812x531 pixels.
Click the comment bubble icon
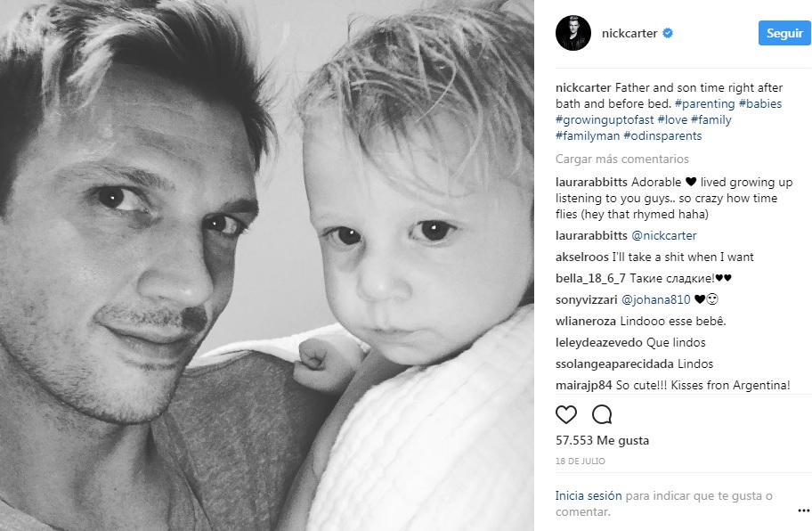(602, 414)
